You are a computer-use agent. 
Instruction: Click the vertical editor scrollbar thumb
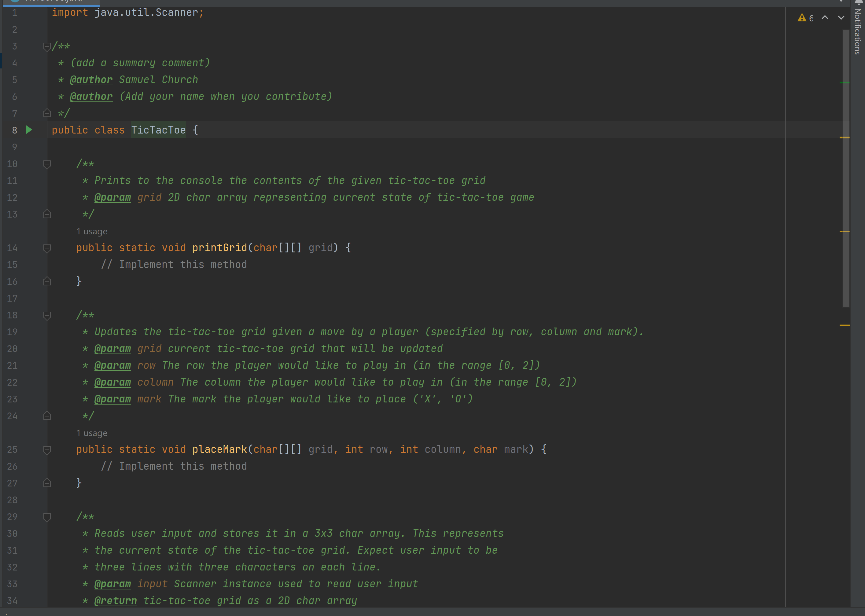click(x=846, y=168)
